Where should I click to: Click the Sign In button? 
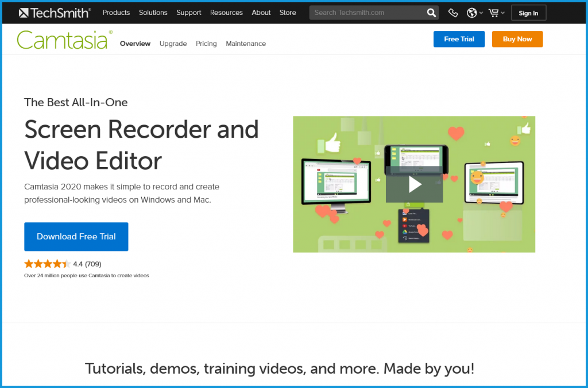coord(528,13)
